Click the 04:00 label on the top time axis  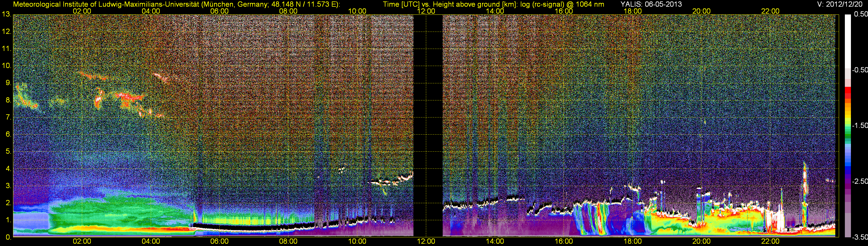tap(151, 11)
